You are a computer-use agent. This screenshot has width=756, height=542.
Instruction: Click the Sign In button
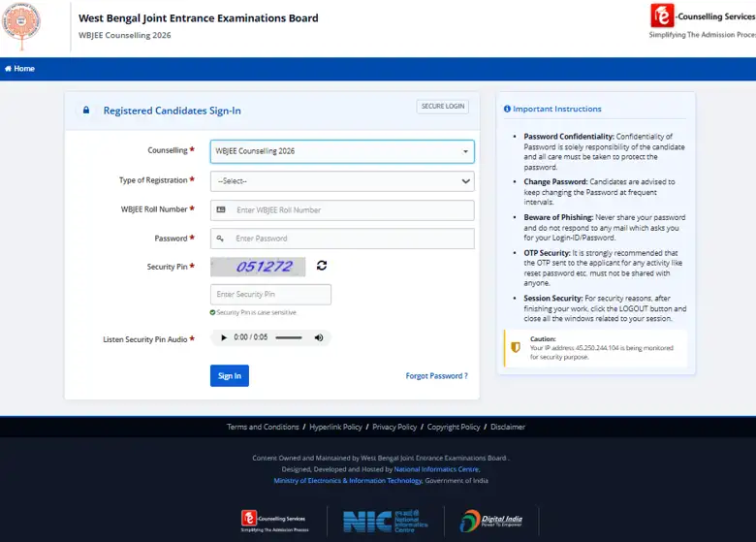230,375
